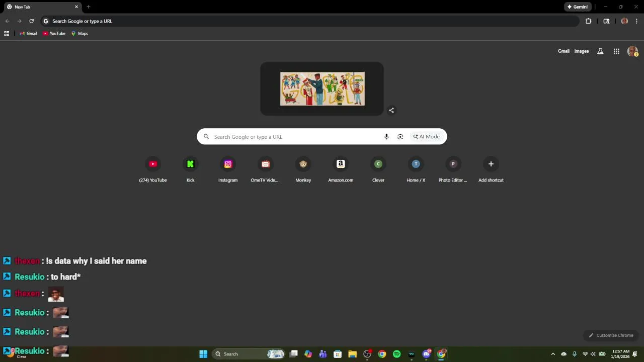
Task: Open the Home / X shortcut
Action: pos(416,170)
